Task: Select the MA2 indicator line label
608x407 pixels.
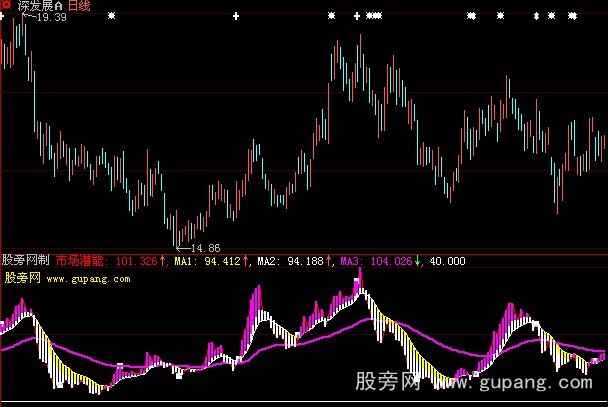Action: point(265,262)
